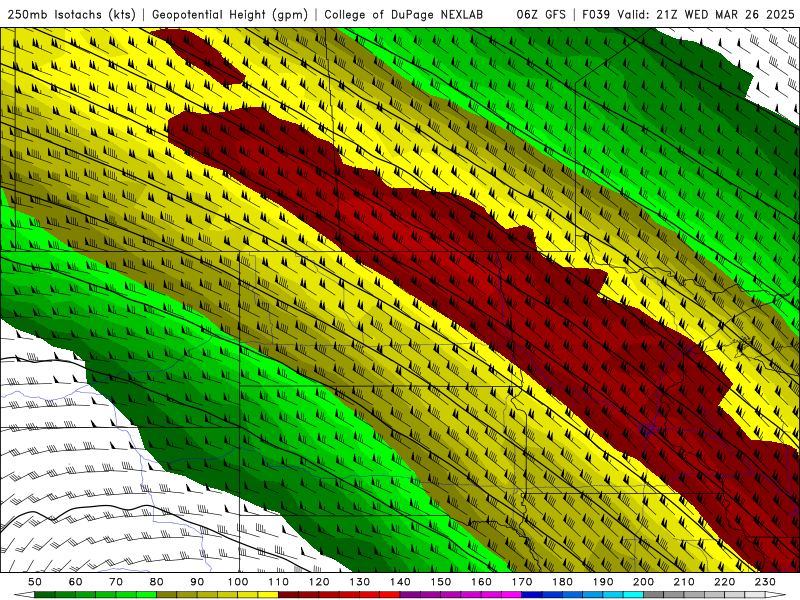Click the 110 label on the color scale

[x=279, y=582]
